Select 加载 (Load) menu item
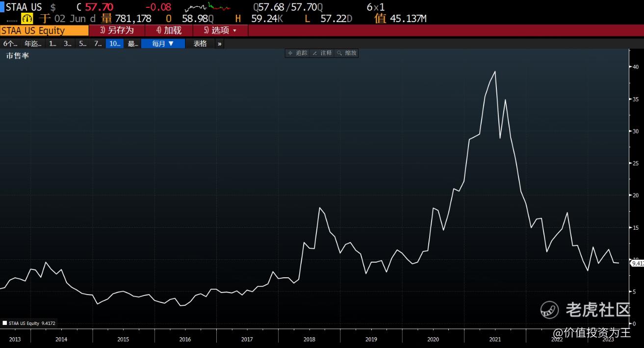 169,30
